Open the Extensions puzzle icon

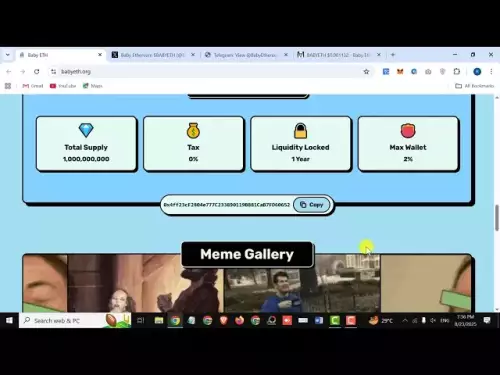coord(457,72)
